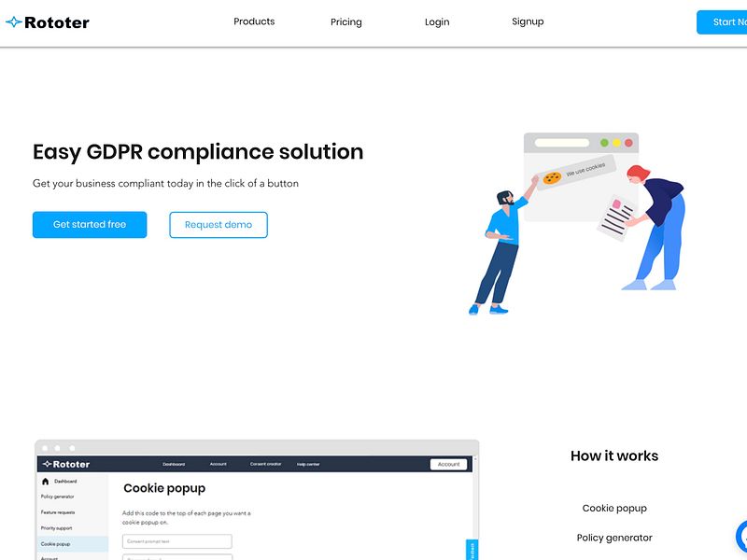Click the Get started free button
Image resolution: width=747 pixels, height=560 pixels.
pos(90,224)
